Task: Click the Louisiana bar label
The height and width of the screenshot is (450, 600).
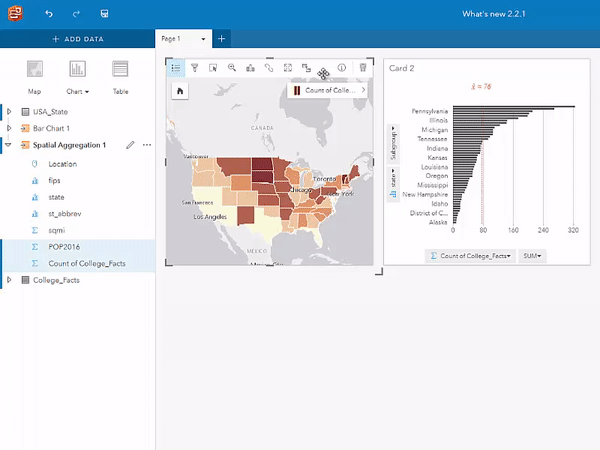Action: click(x=434, y=167)
